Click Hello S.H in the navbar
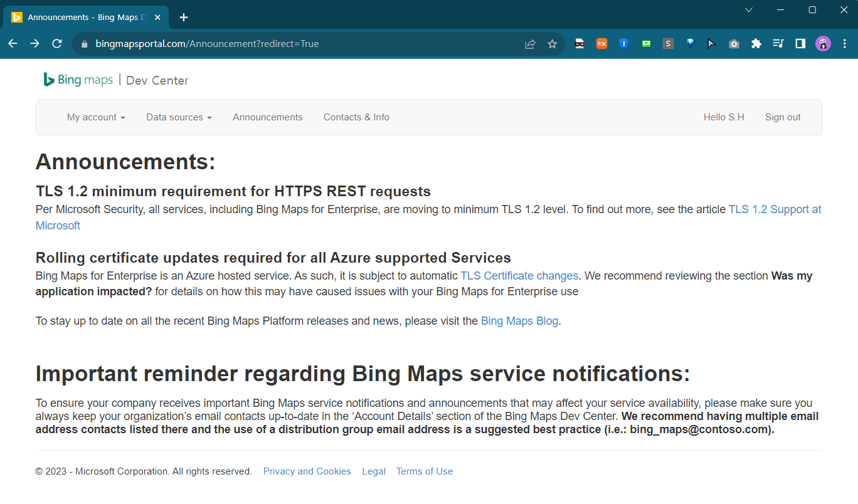Image resolution: width=858 pixels, height=504 pixels. [x=724, y=117]
